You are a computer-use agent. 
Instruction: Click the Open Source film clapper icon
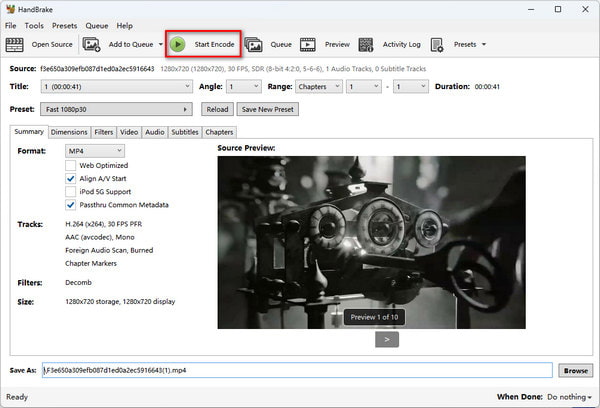15,44
